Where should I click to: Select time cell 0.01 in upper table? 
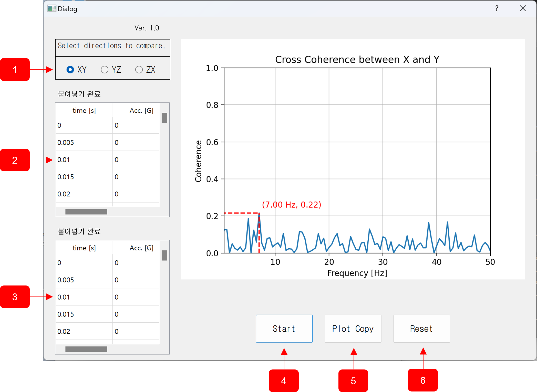84,160
